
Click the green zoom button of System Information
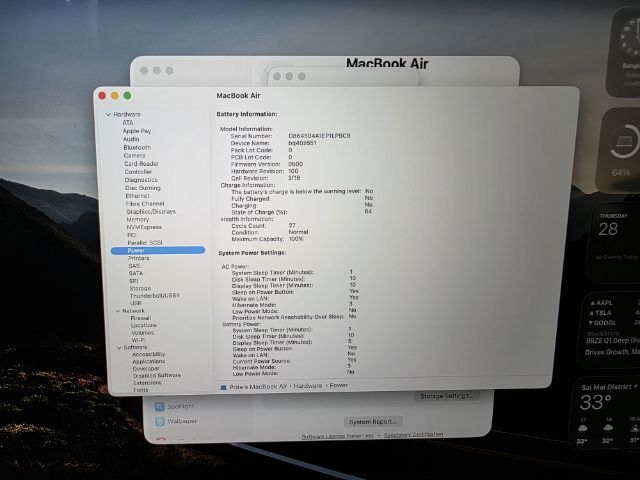coord(127,96)
